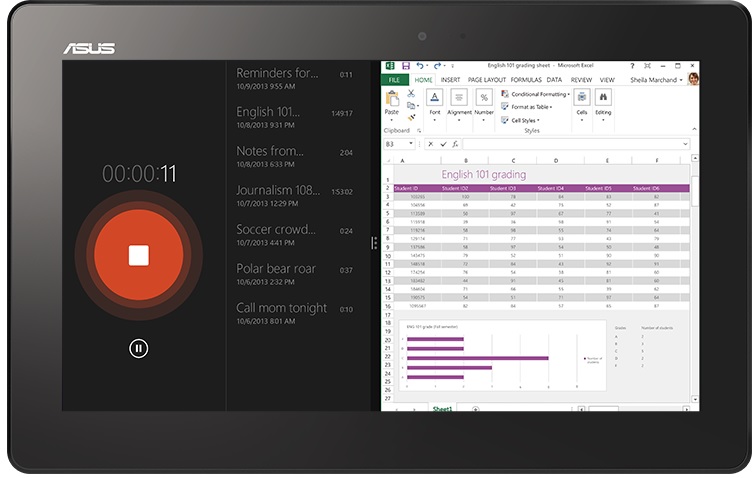This screenshot has height=478, width=756.
Task: Expand the formula bar
Action: 685,144
